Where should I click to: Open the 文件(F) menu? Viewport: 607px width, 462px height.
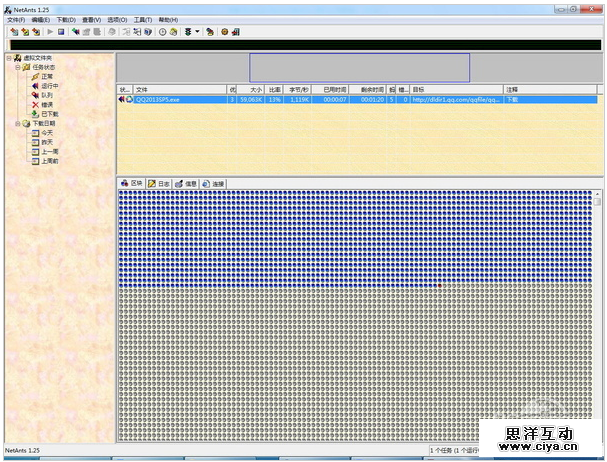pyautogui.click(x=15, y=19)
